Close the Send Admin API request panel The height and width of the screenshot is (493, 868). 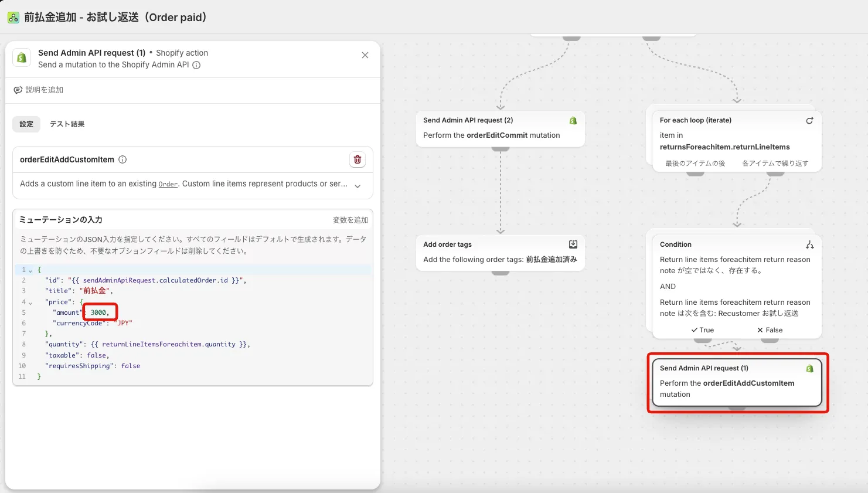pyautogui.click(x=365, y=55)
